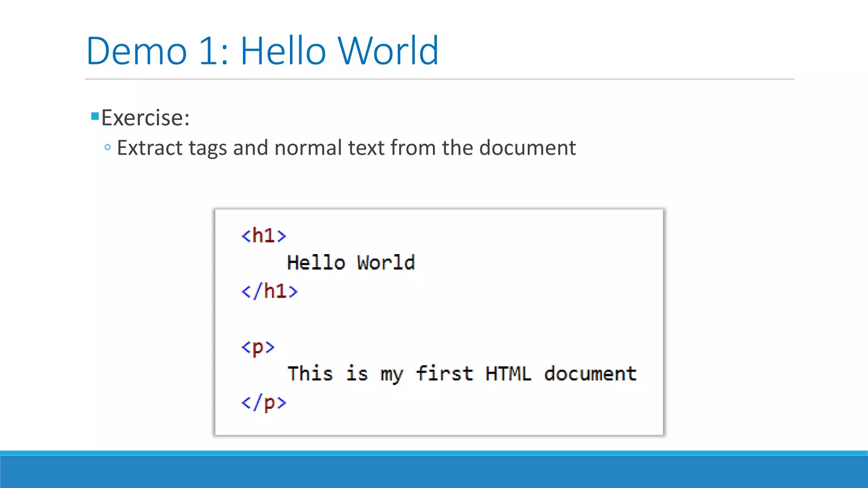The image size is (868, 488).
Task: Click the word 'World' in the slide title
Action: point(388,51)
